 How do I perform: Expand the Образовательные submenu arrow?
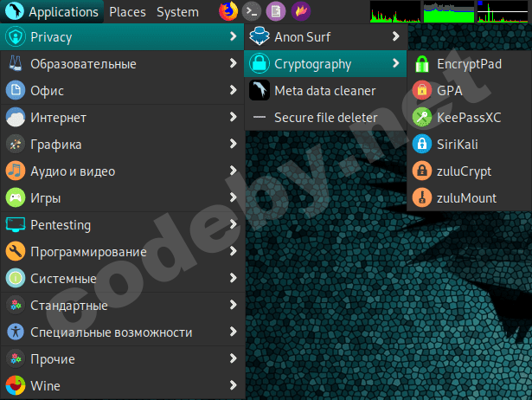[x=233, y=63]
